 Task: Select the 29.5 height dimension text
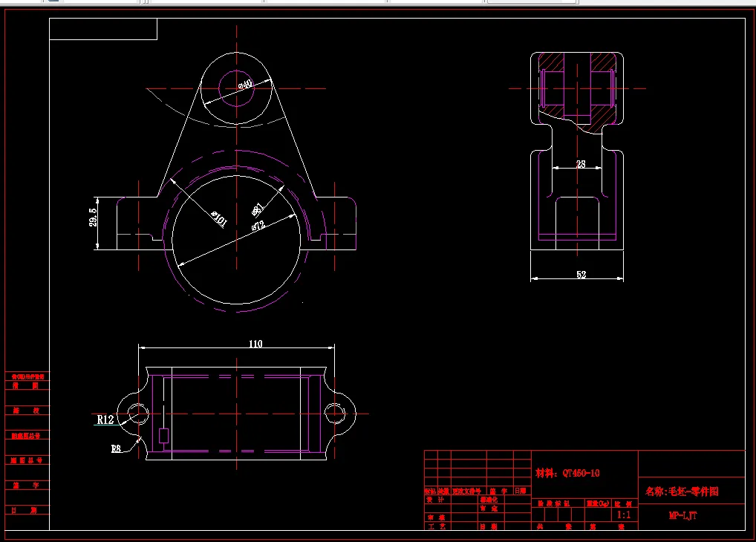click(x=93, y=217)
